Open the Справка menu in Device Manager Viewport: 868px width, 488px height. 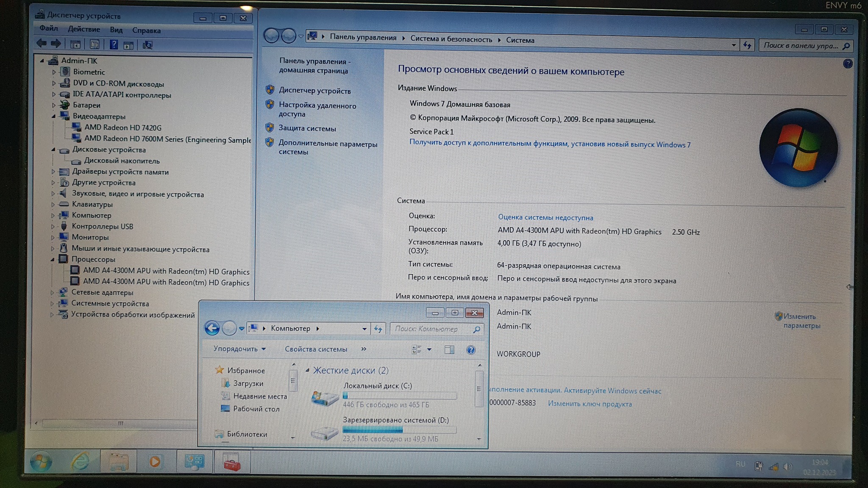point(146,30)
